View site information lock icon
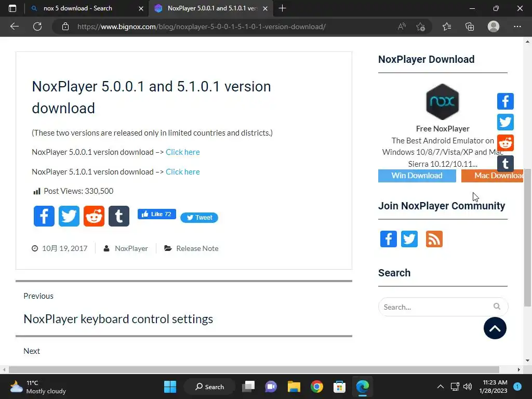 pos(65,26)
